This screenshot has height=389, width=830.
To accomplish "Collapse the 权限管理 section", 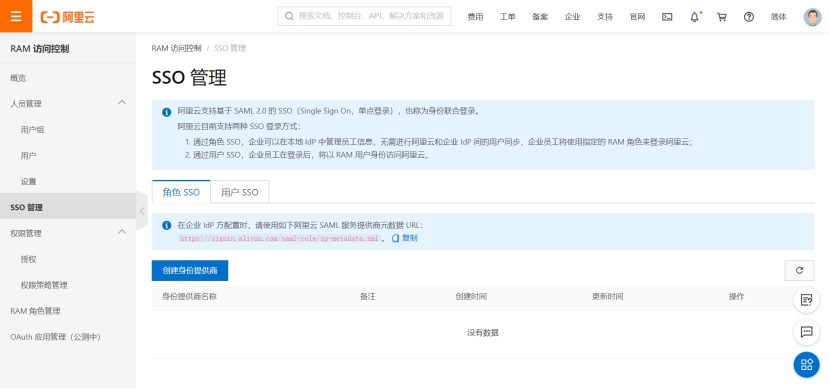I will click(122, 232).
